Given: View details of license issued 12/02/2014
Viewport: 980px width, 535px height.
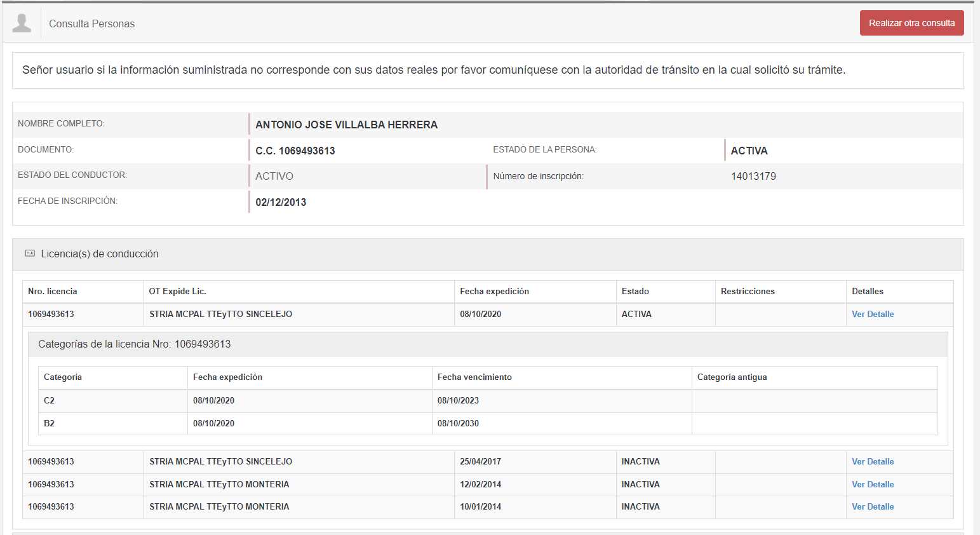Looking at the screenshot, I should pos(872,485).
